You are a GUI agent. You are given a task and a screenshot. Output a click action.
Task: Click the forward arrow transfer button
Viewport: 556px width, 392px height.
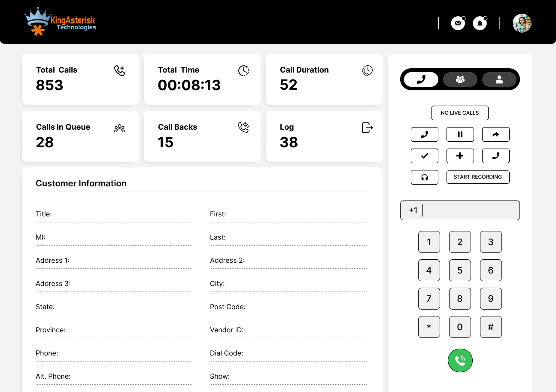coord(495,134)
